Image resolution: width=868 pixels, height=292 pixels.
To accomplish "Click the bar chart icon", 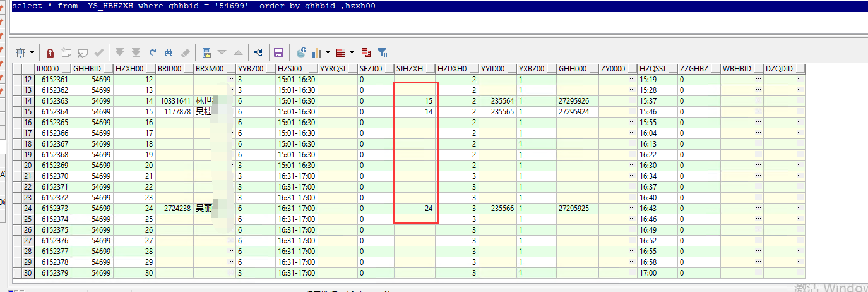I will point(318,52).
